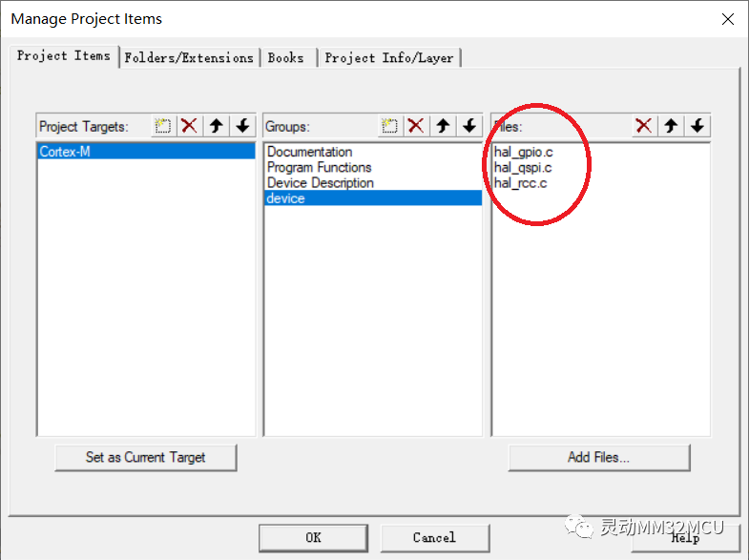
Task: Select the device group
Action: pyautogui.click(x=372, y=198)
